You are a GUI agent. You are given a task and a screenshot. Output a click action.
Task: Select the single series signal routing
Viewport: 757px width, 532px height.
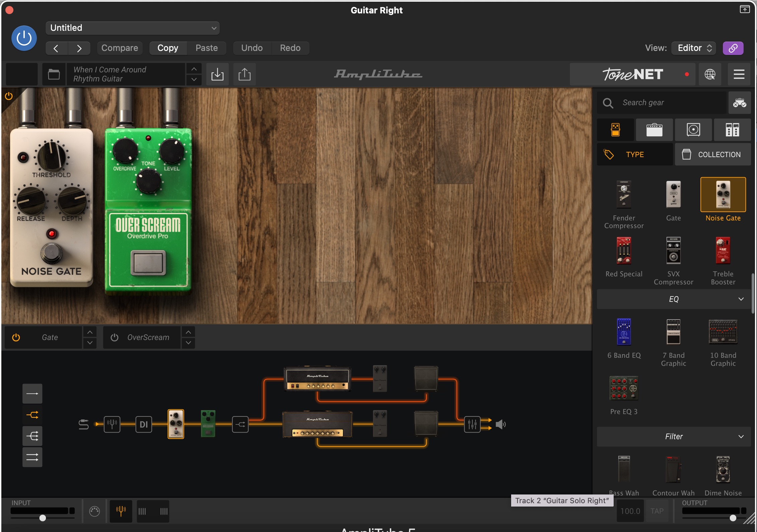32,394
